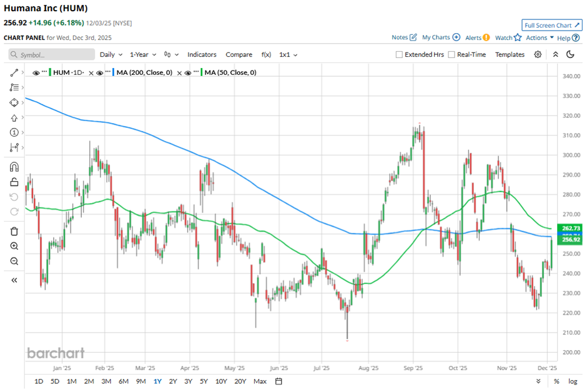This screenshot has width=587, height=392.
Task: Click the Symbol search field
Action: click(x=52, y=55)
